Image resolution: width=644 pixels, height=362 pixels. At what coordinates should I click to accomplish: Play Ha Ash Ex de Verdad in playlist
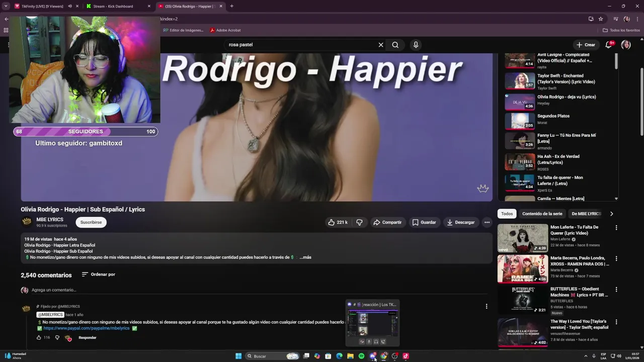point(558,162)
